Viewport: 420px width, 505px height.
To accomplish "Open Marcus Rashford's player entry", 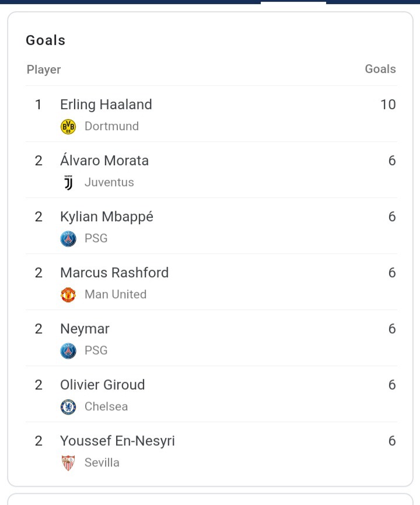I will click(211, 282).
